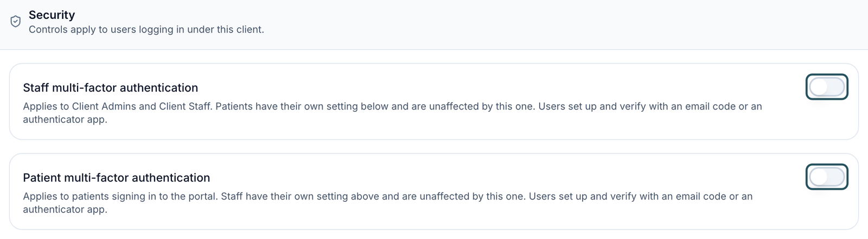Click the Patient multi-factor authentication title
This screenshot has width=868, height=239.
[117, 178]
